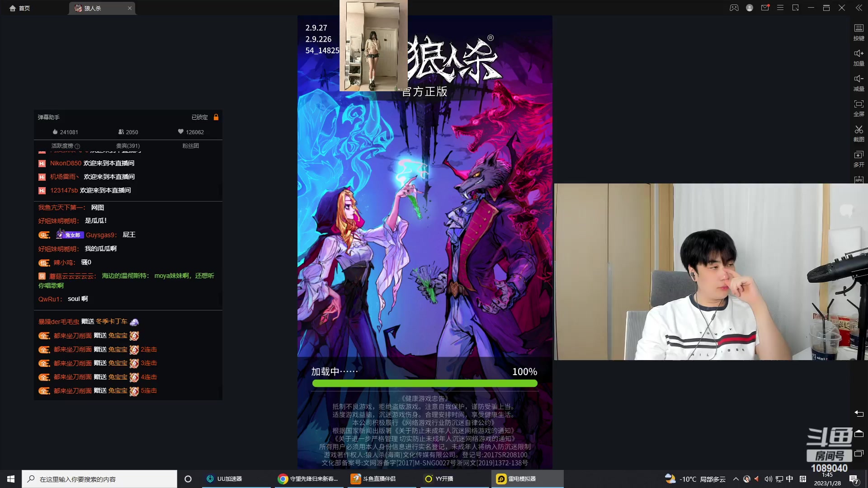Click the weather -10°C 局部多云 widget
The width and height of the screenshot is (868, 488).
click(x=695, y=479)
